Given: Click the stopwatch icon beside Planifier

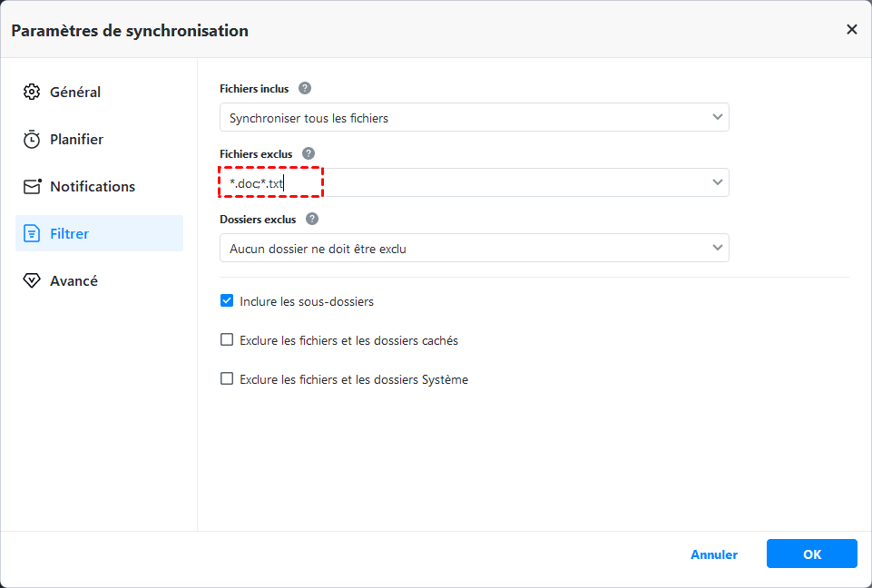Looking at the screenshot, I should point(32,140).
